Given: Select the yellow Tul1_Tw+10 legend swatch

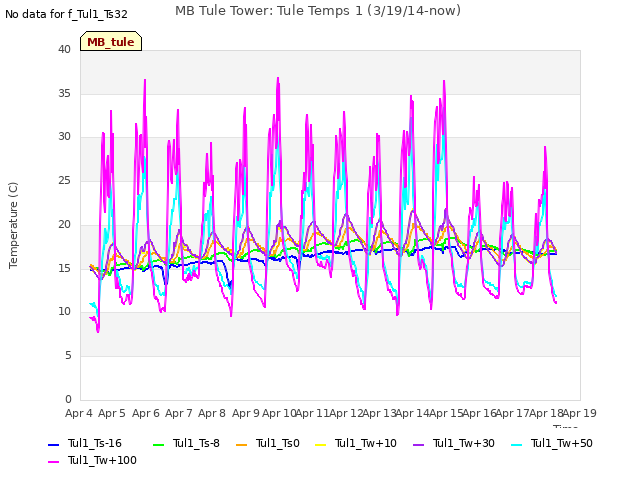Looking at the screenshot, I should click(321, 444).
